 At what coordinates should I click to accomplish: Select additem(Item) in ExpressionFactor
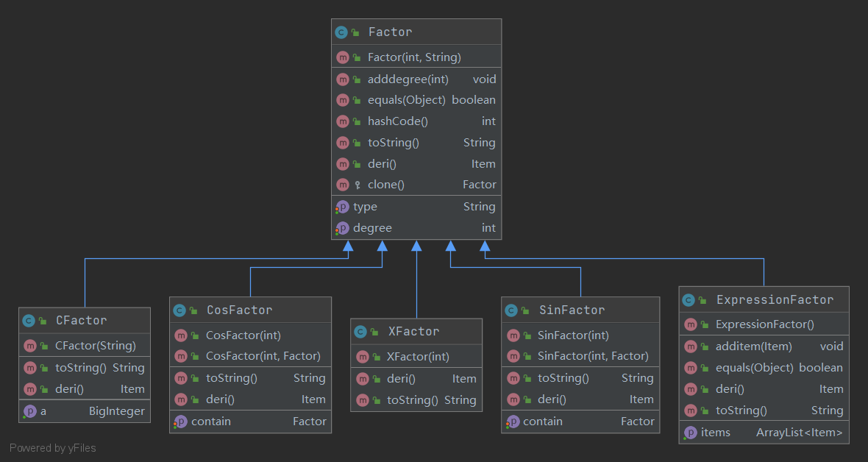coord(753,346)
